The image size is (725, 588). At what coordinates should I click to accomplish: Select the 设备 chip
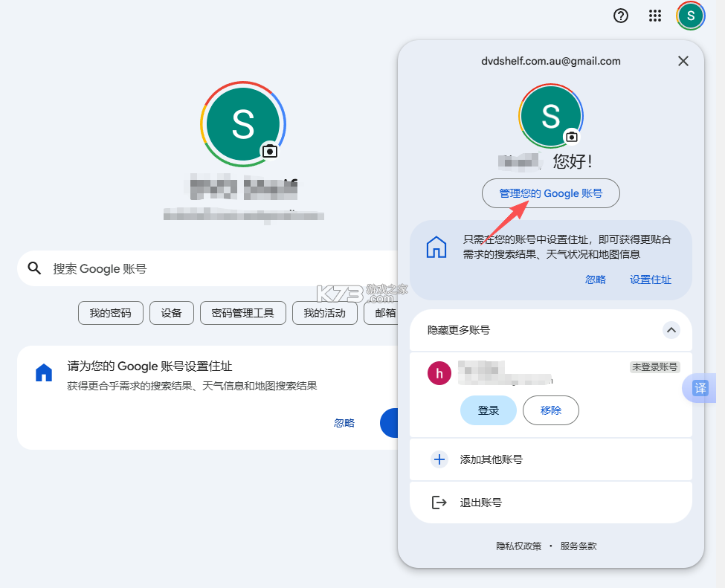[171, 313]
